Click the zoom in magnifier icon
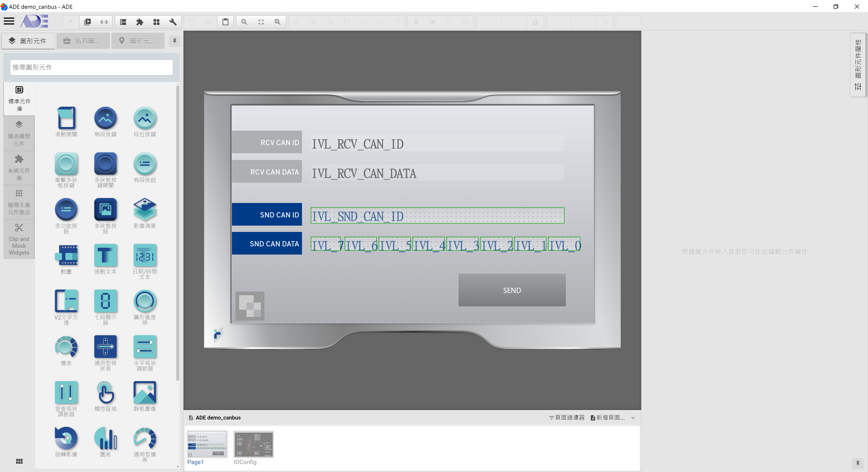The width and height of the screenshot is (868, 472). (278, 22)
